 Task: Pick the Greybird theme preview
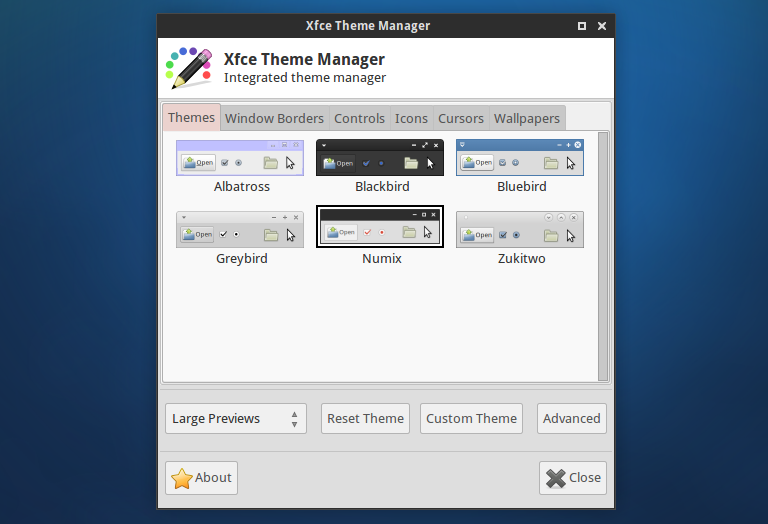point(240,229)
